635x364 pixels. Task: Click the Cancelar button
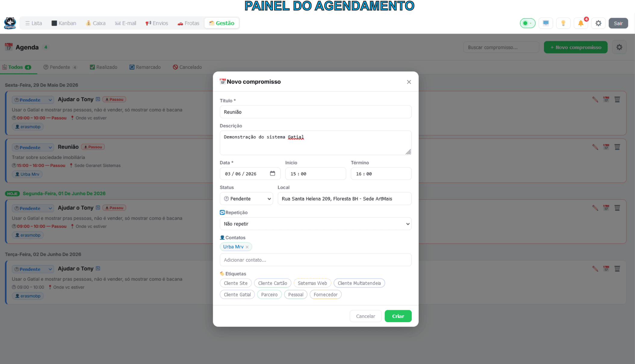(365, 316)
